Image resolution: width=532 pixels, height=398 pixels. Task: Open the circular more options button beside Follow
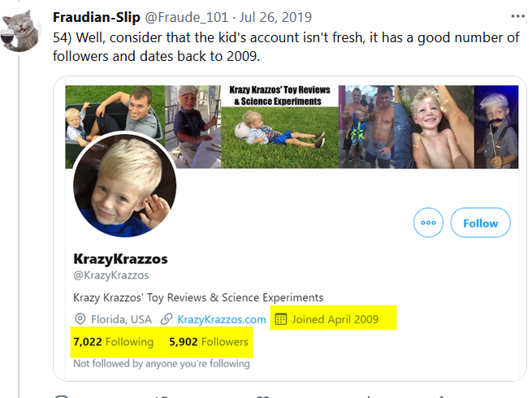[x=428, y=223]
